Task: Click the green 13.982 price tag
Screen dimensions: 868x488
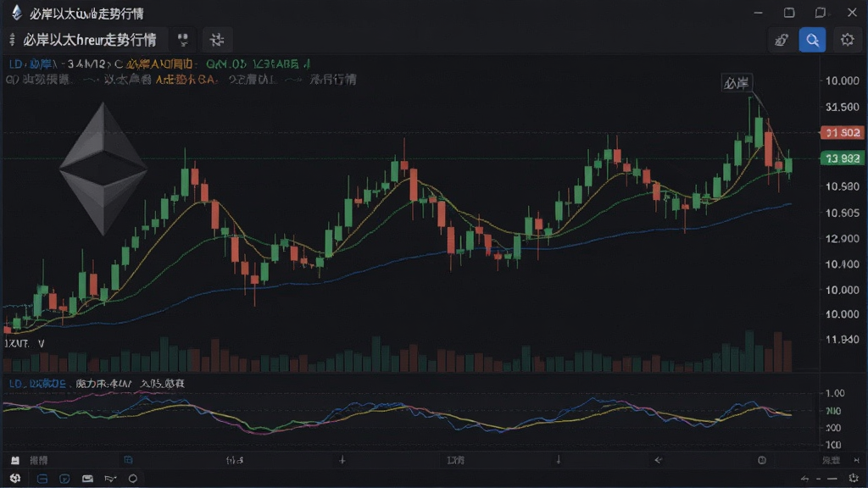Action: [842, 158]
